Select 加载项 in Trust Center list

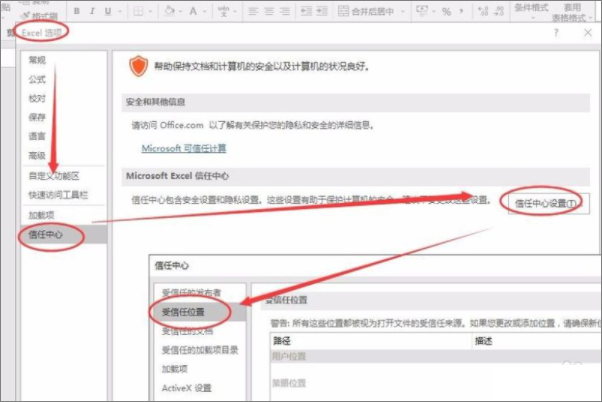(174, 369)
